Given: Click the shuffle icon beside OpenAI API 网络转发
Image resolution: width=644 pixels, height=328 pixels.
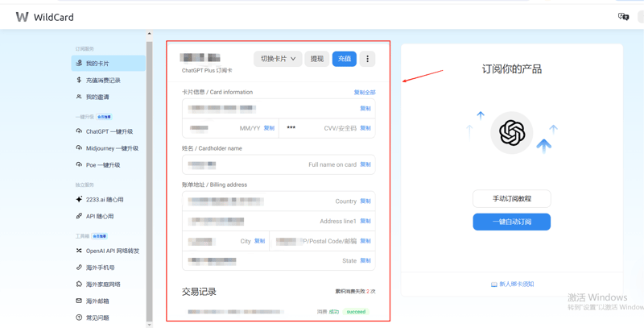Looking at the screenshot, I should coord(79,251).
